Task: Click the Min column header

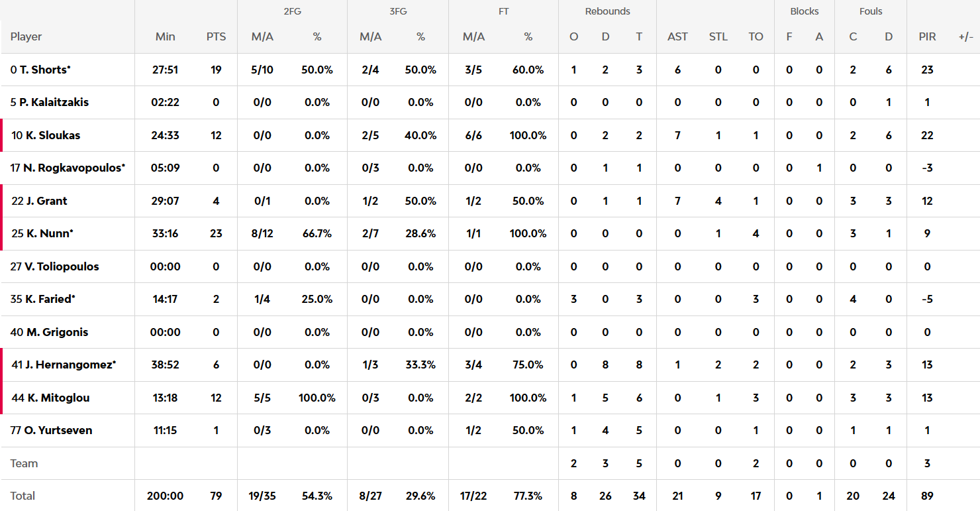Action: pos(166,36)
